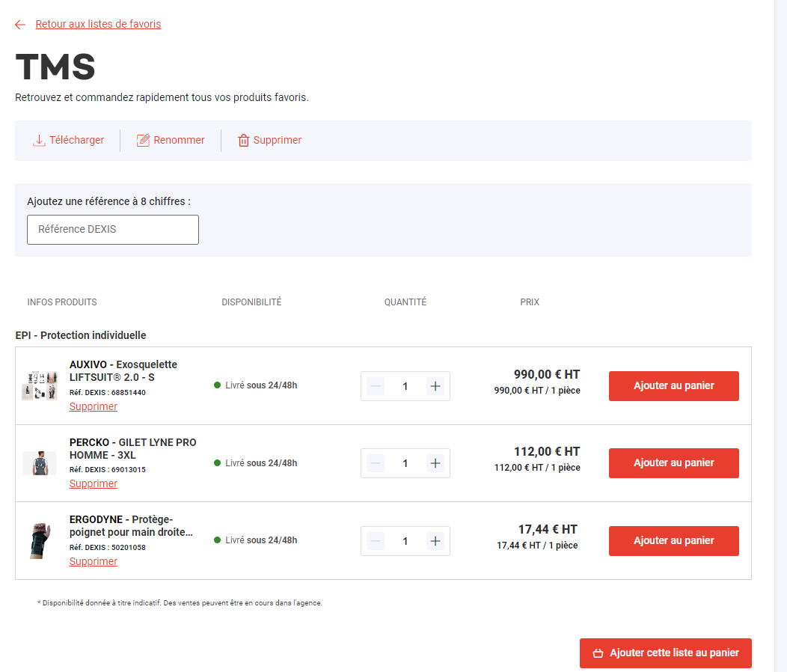
Task: Click the Supprimer list label in toolbar
Action: pos(277,140)
